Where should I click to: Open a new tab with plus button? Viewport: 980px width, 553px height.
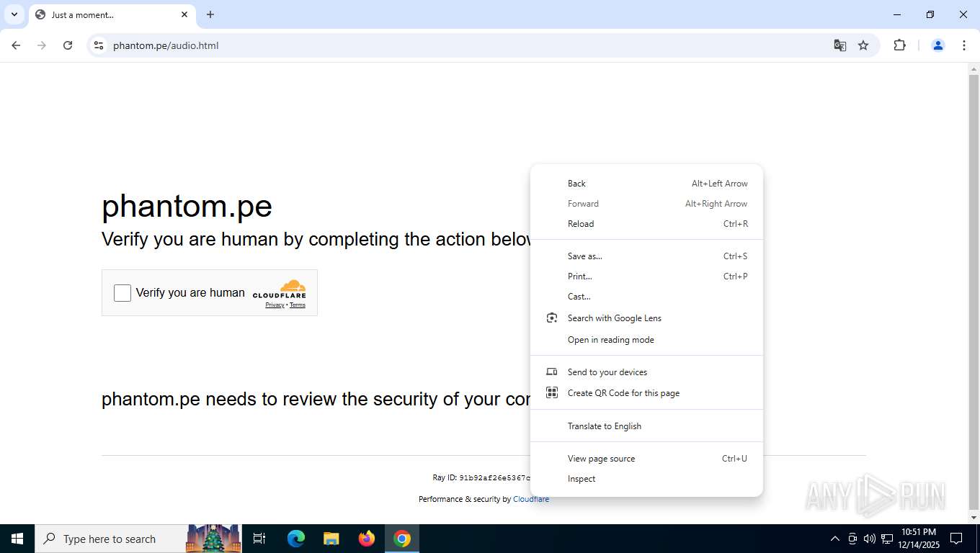210,14
